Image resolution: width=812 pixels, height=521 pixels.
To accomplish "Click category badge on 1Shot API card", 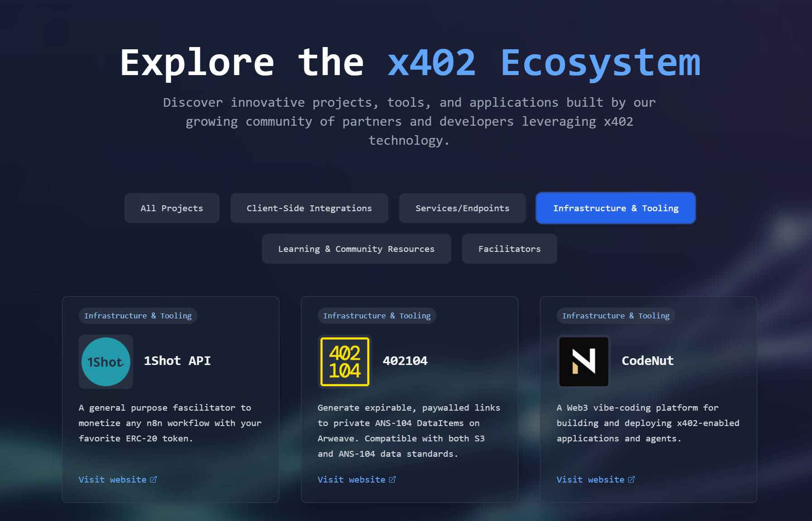I will click(x=138, y=316).
